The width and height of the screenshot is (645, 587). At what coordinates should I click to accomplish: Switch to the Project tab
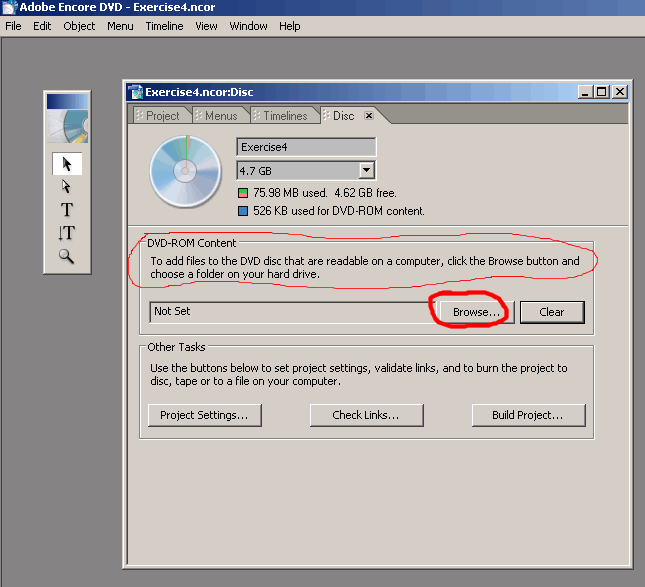click(161, 116)
